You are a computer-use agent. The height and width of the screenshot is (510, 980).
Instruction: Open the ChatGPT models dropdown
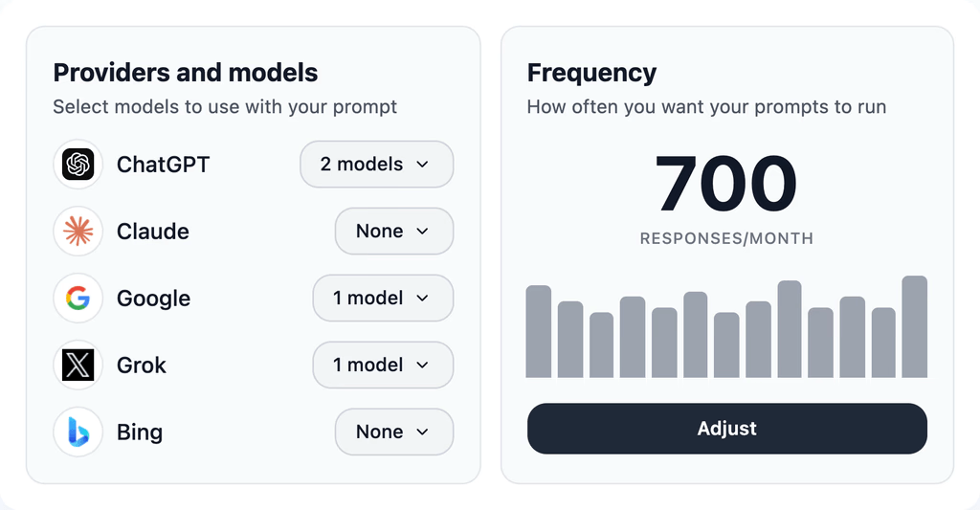tap(376, 165)
